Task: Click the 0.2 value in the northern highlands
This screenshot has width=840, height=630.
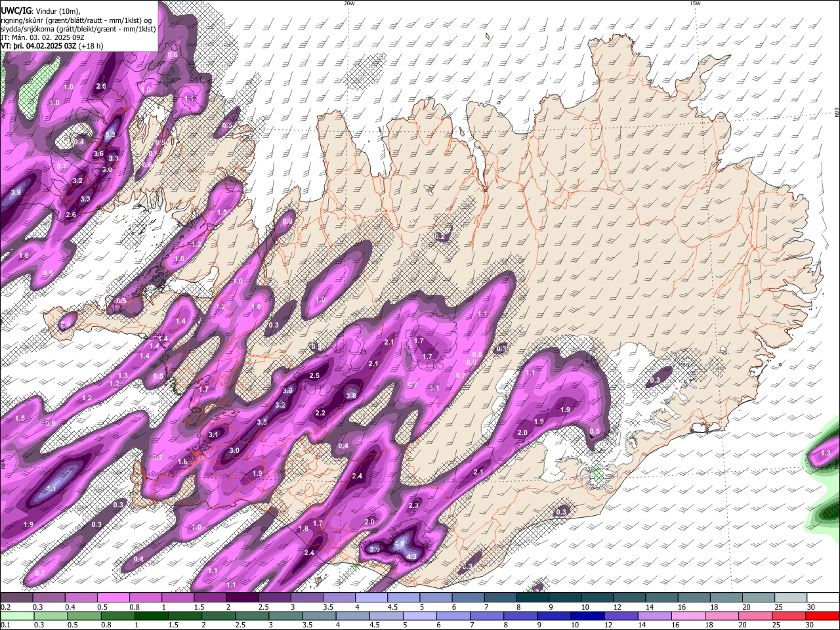Action: pyautogui.click(x=440, y=236)
